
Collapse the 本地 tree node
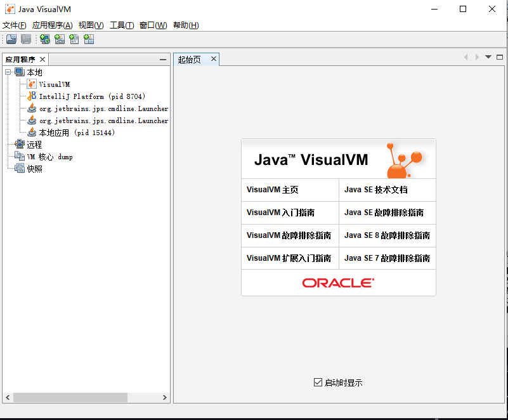(8, 72)
